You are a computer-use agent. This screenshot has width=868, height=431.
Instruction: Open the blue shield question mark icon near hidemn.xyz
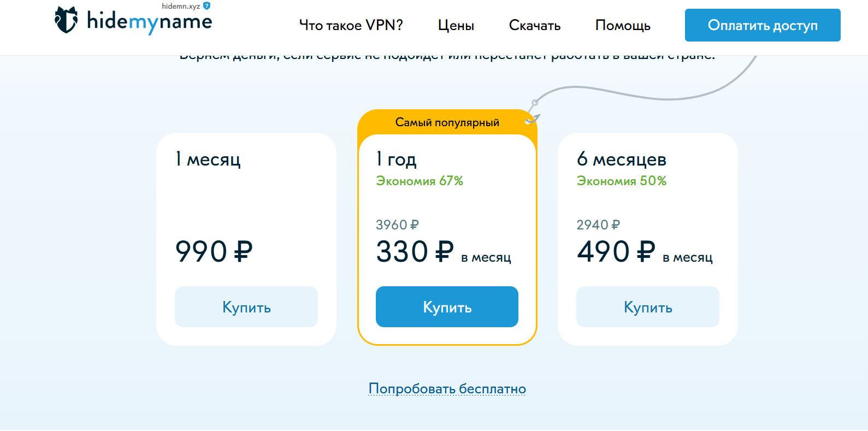click(206, 7)
